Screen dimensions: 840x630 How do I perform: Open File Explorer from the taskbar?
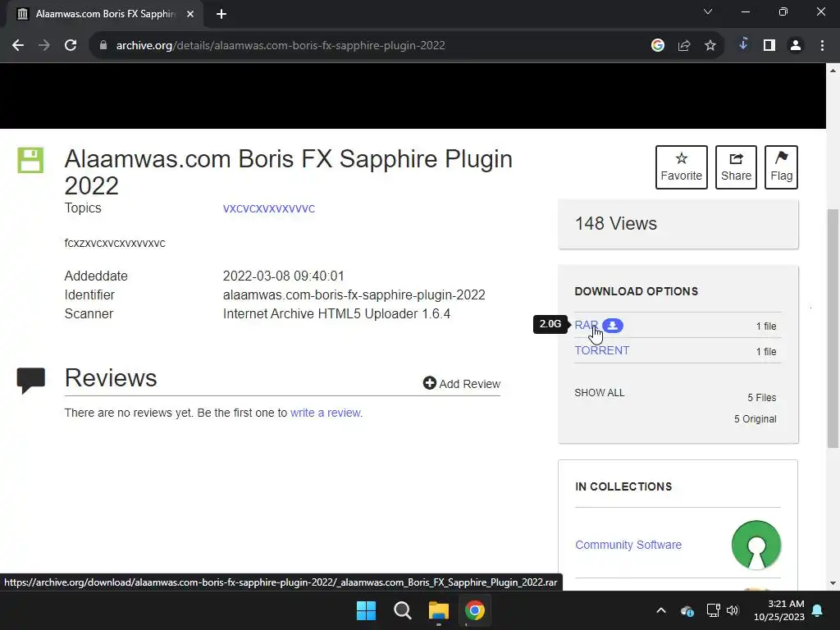click(x=439, y=610)
